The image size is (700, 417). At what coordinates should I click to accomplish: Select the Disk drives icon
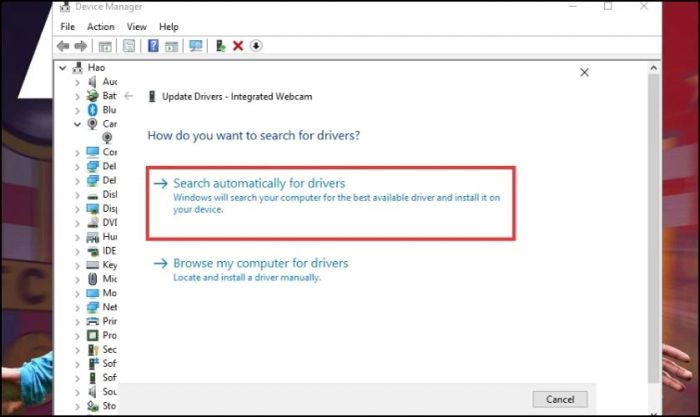92,195
